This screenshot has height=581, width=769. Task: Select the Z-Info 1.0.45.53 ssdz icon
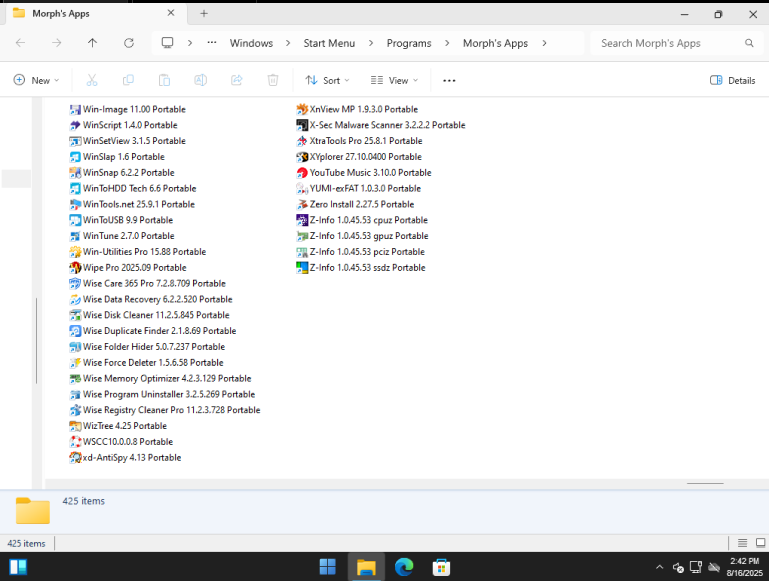click(302, 268)
